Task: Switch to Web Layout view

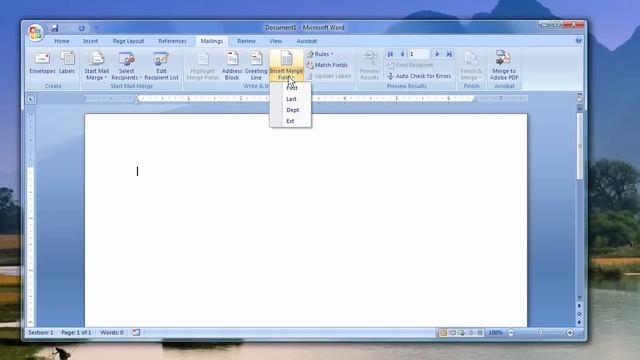Action: pos(462,333)
